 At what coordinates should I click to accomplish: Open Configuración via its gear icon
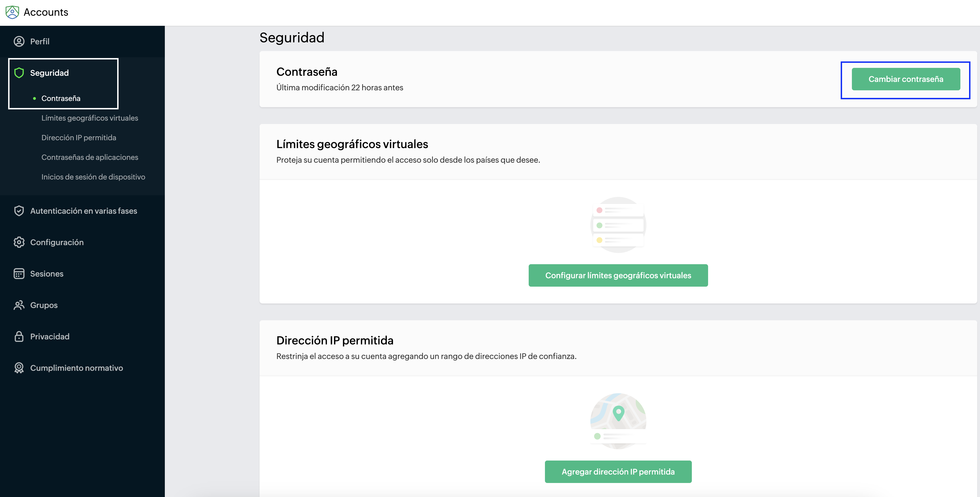pyautogui.click(x=19, y=242)
